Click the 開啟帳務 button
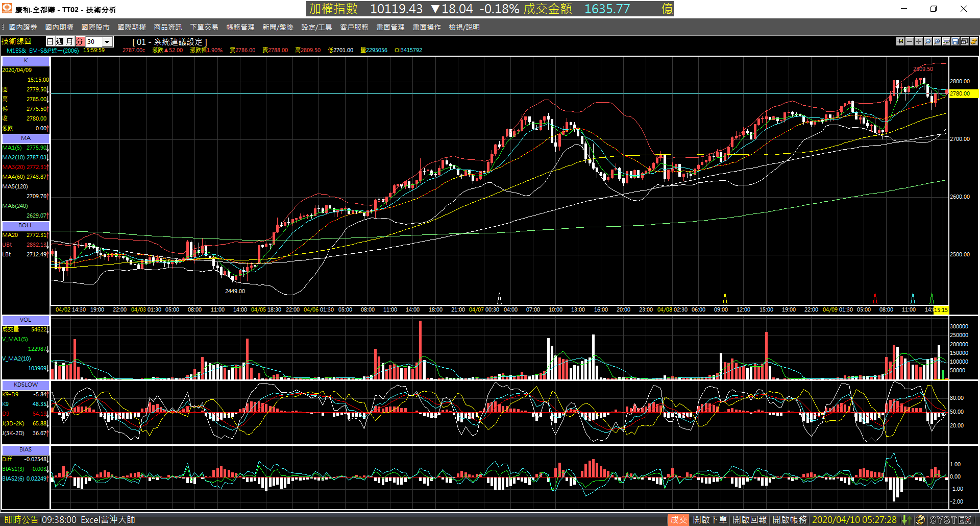The width and height of the screenshot is (980, 526). [x=790, y=520]
